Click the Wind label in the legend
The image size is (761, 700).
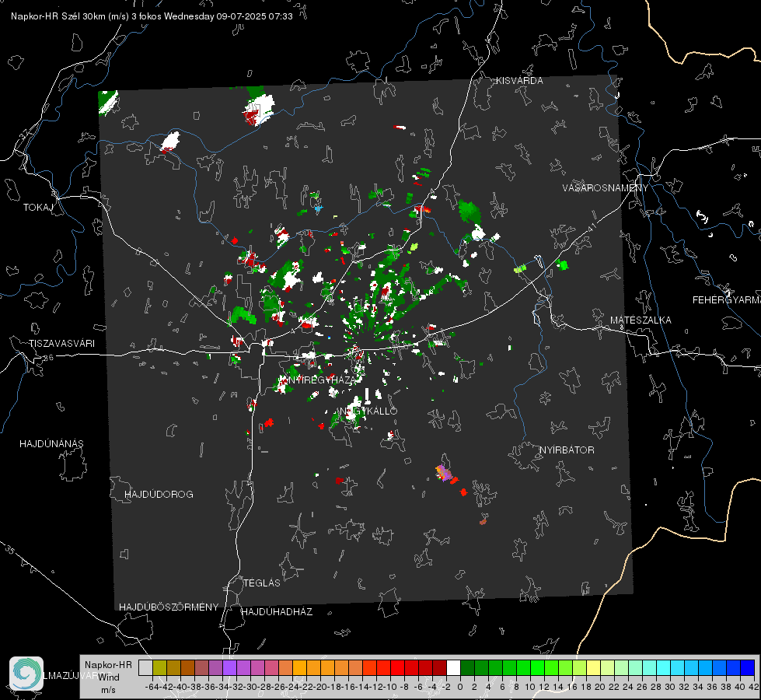coord(109,677)
